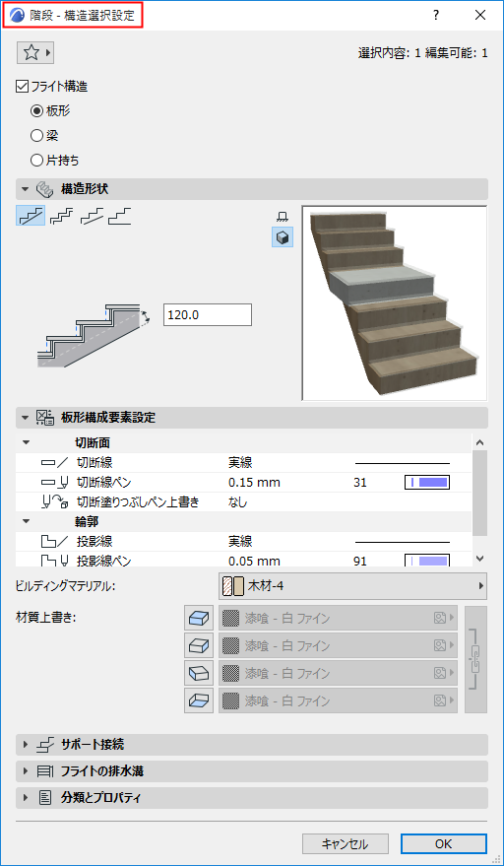
Task: Click the Archicad logo in title bar
Action: pyautogui.click(x=17, y=16)
